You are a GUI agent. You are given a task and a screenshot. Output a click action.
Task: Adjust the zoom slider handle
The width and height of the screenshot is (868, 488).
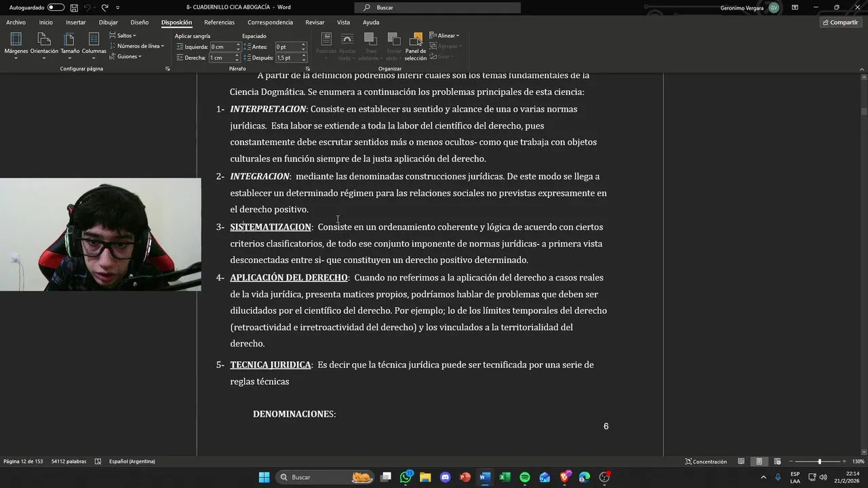pos(819,462)
